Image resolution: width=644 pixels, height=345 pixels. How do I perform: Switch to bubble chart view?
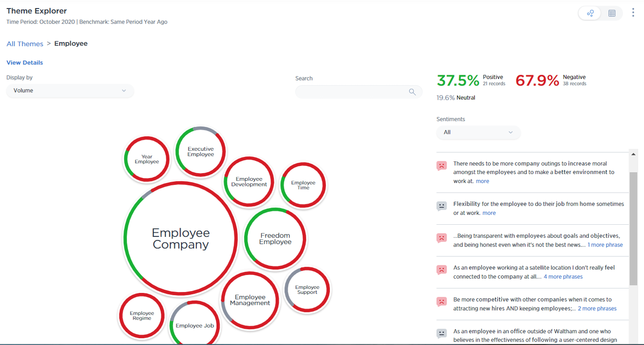point(590,13)
